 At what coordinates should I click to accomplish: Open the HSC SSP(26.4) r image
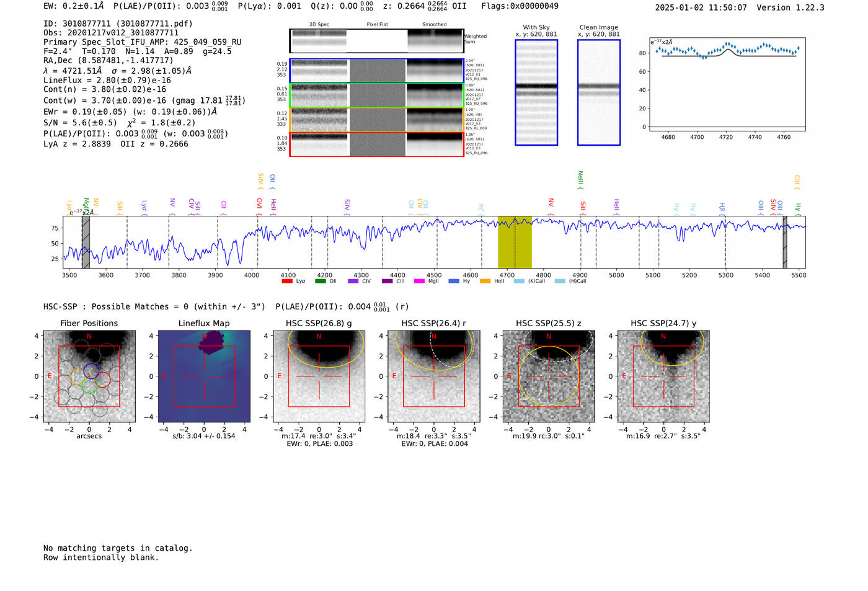[434, 376]
